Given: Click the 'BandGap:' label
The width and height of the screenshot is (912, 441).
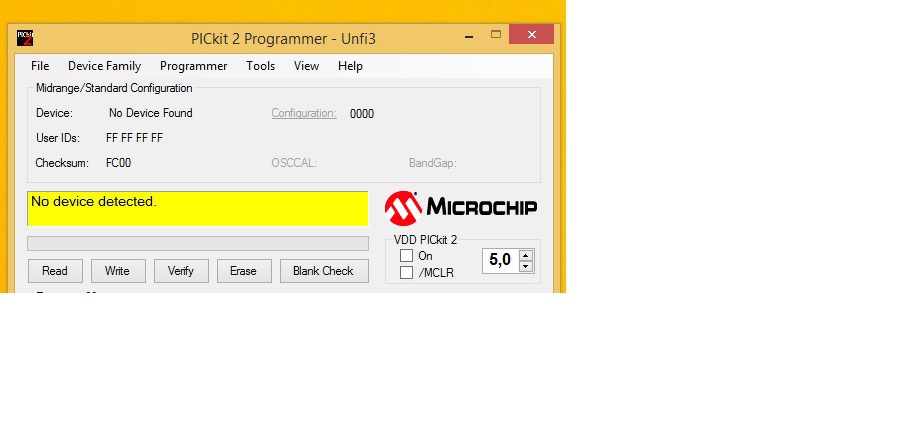Looking at the screenshot, I should (x=433, y=163).
